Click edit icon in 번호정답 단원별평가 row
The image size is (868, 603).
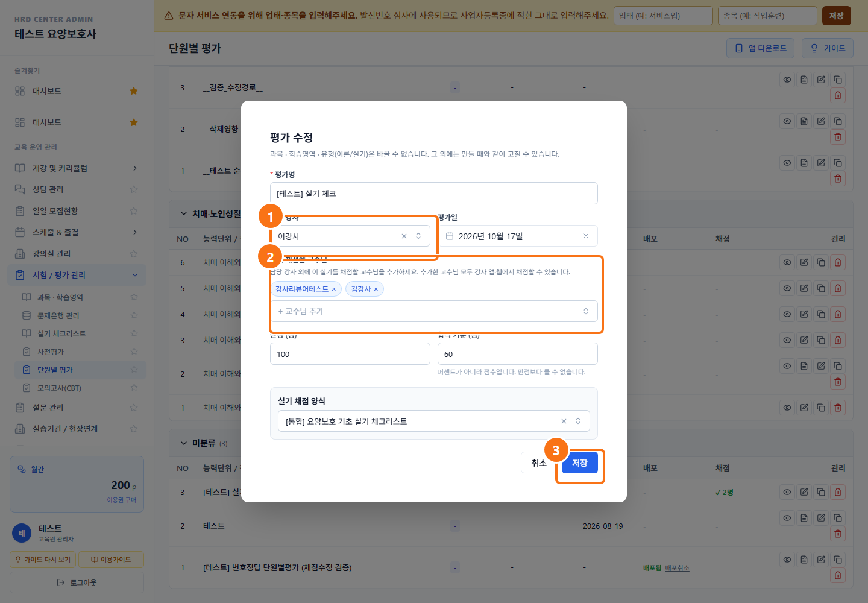pyautogui.click(x=821, y=560)
